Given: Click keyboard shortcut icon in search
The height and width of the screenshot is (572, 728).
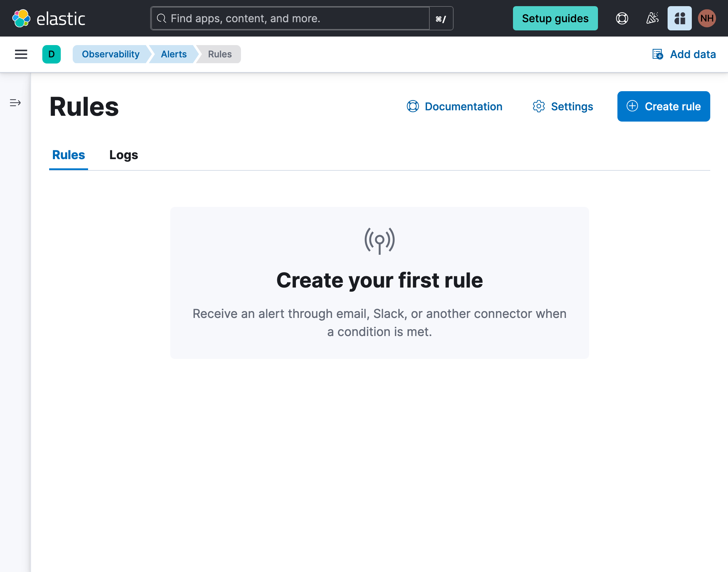Looking at the screenshot, I should [441, 18].
